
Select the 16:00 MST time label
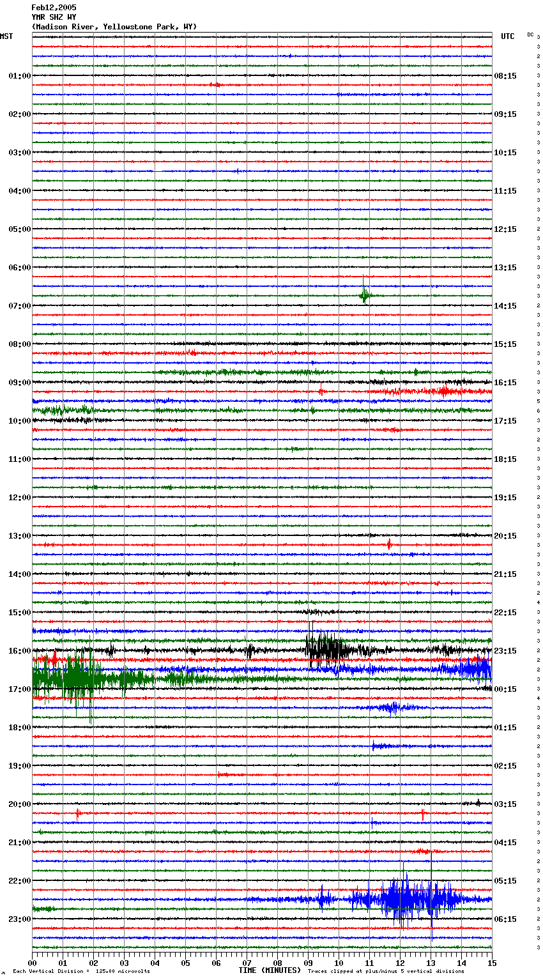(20, 651)
